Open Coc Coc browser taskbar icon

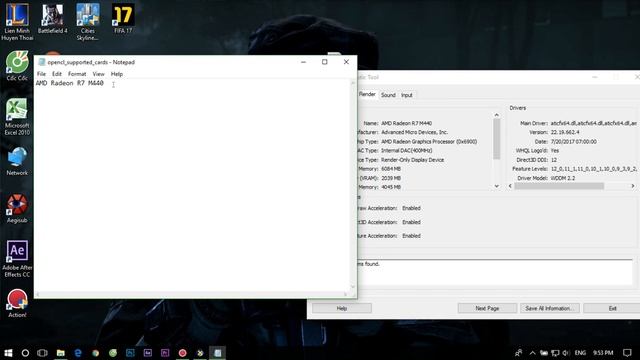pos(113,353)
